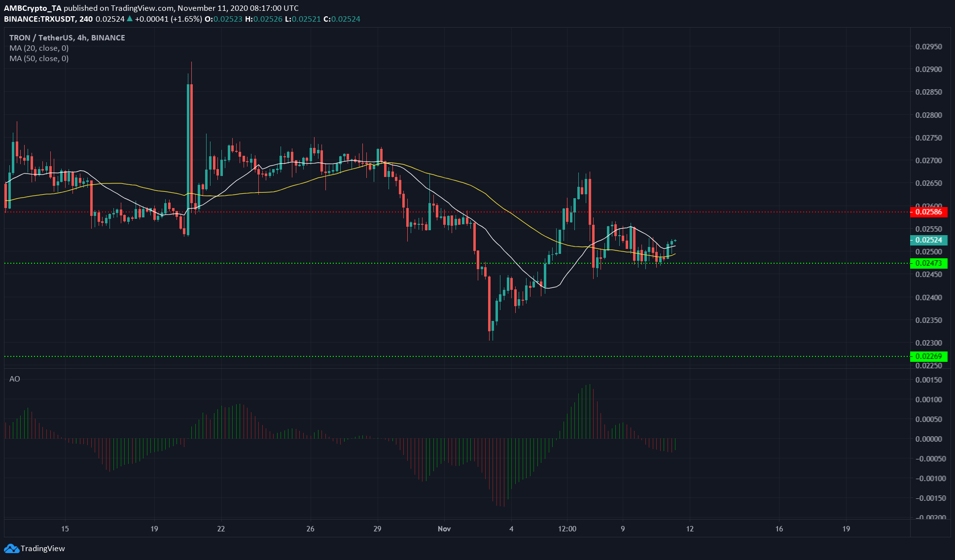955x560 pixels.
Task: Select the MA (50, close, 0) indicator label
Action: (x=39, y=58)
